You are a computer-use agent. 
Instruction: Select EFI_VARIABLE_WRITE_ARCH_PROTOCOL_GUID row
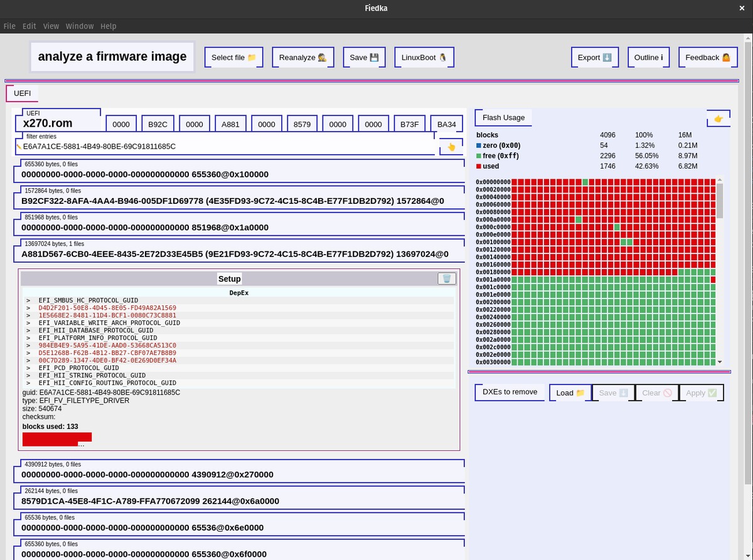pyautogui.click(x=240, y=323)
